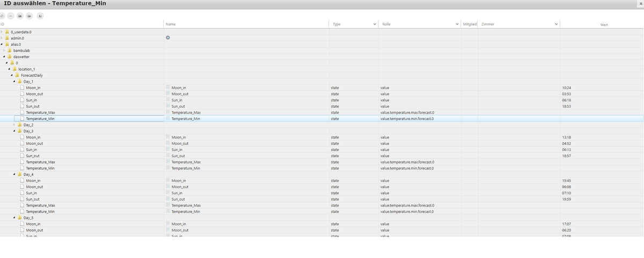Collapse the daswetter tree node
The image size is (644, 258).
(x=4, y=57)
